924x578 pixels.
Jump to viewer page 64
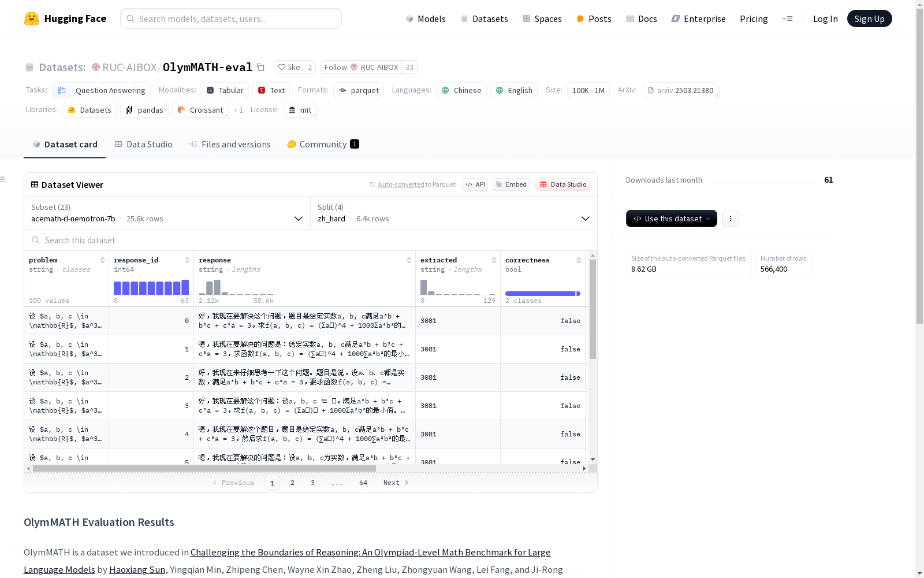pos(363,483)
